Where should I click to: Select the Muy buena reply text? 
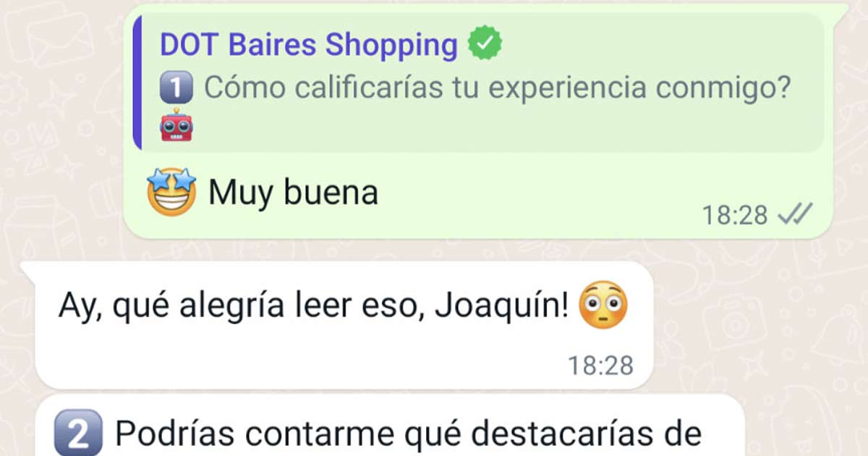click(293, 193)
